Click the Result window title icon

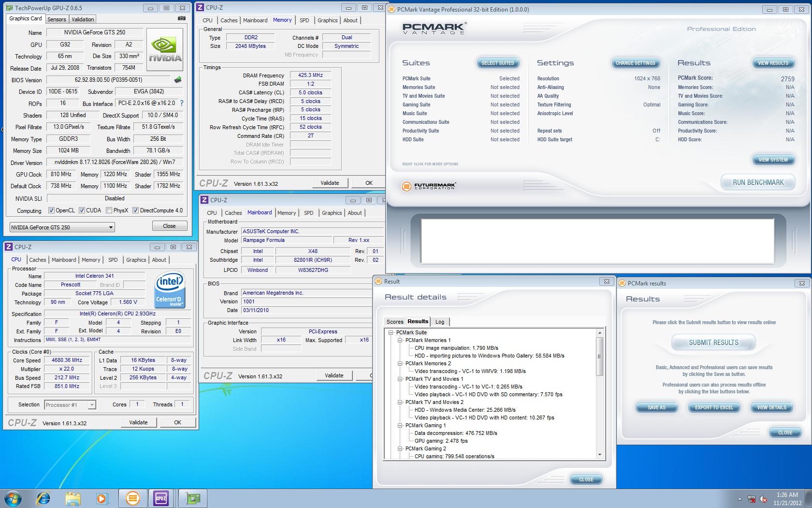tap(378, 281)
